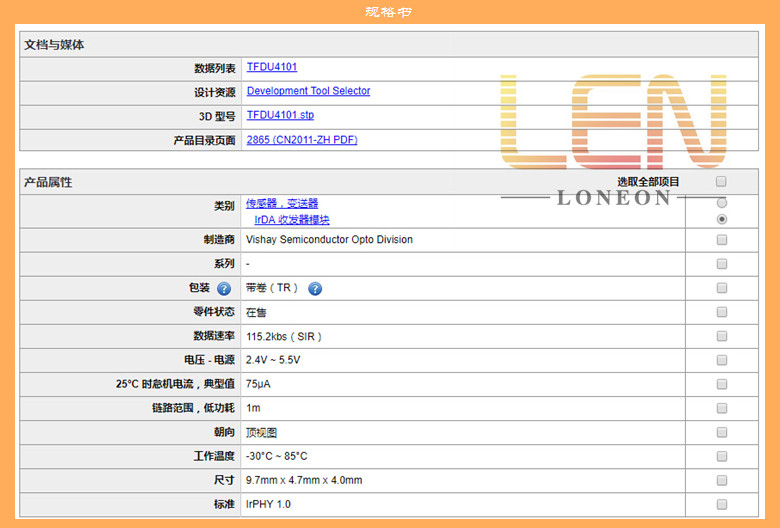Open the Development Tool Selector link
This screenshot has width=780, height=528.
pos(308,91)
